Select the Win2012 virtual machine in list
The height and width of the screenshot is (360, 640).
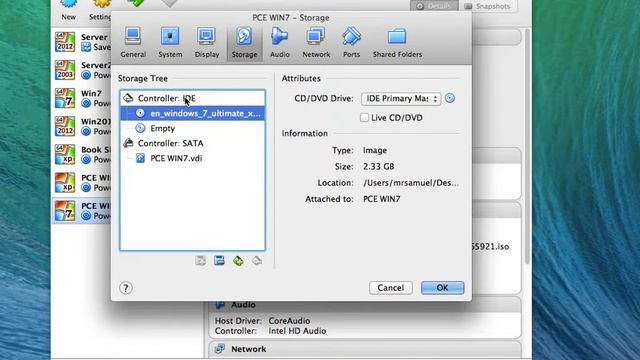pyautogui.click(x=82, y=127)
